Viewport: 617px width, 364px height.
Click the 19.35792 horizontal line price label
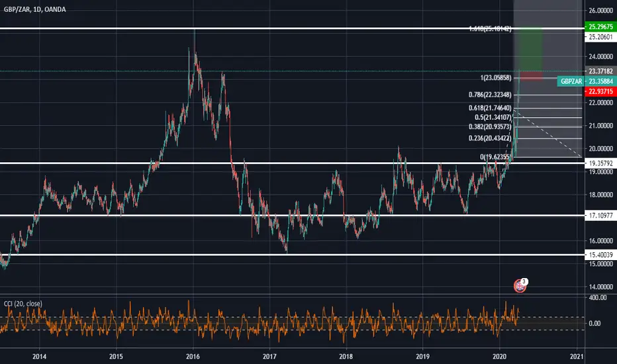[x=600, y=163]
